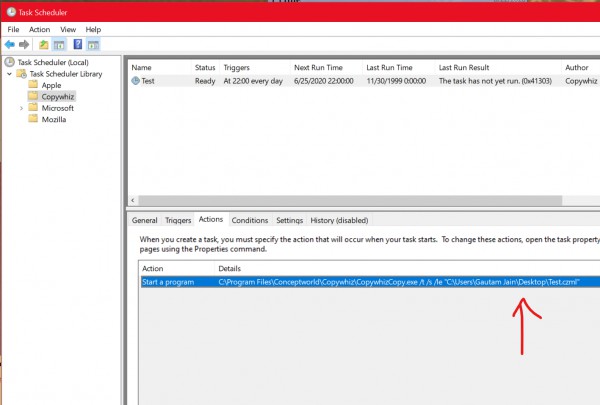Click the Ready status cell
This screenshot has width=600, height=405.
(x=205, y=81)
